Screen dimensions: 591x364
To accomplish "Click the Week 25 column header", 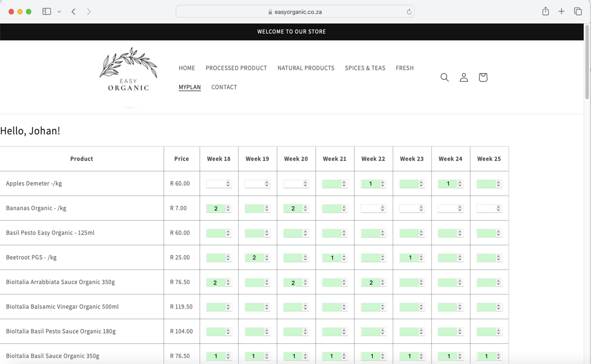I will 489,159.
